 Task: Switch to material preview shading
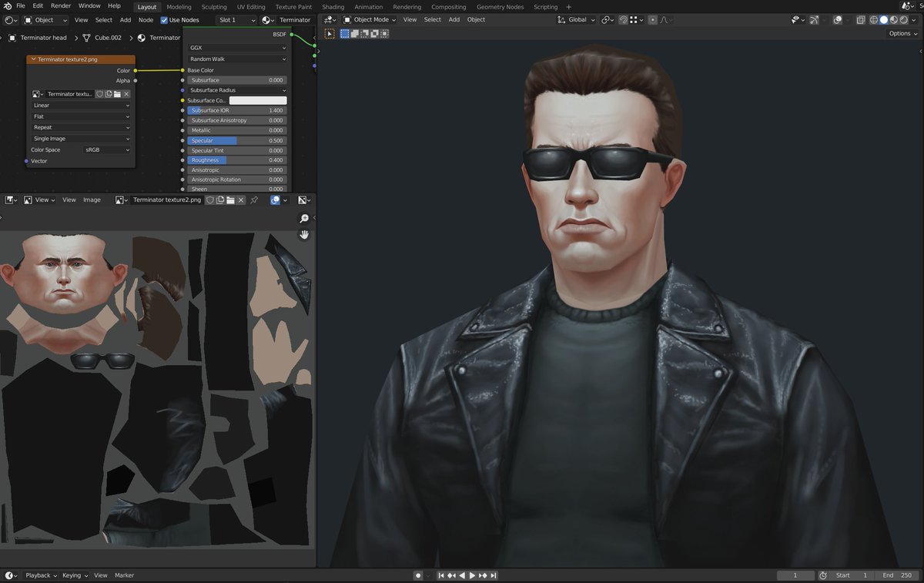(893, 20)
